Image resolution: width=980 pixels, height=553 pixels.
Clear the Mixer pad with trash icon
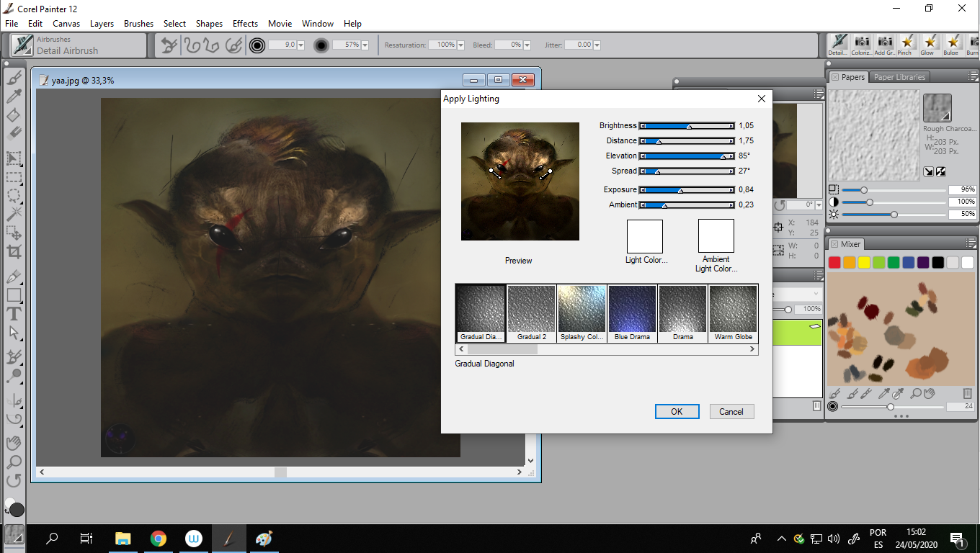pos(967,393)
